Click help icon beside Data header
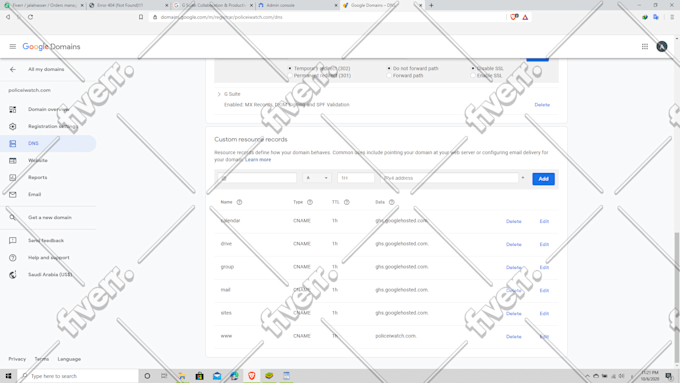The width and height of the screenshot is (680, 383). (x=392, y=202)
